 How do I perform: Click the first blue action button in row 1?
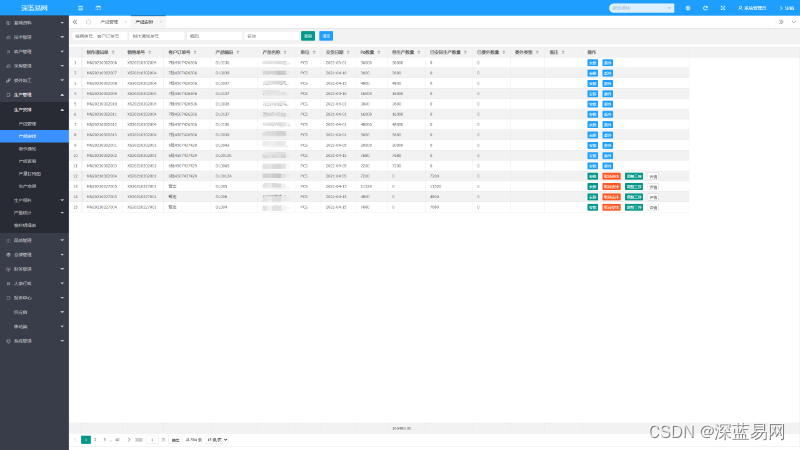click(x=592, y=63)
